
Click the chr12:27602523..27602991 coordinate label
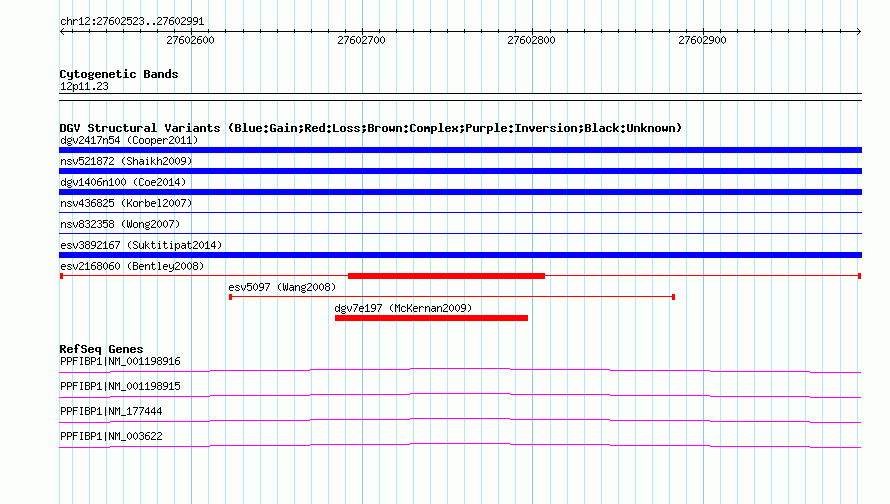[132, 22]
